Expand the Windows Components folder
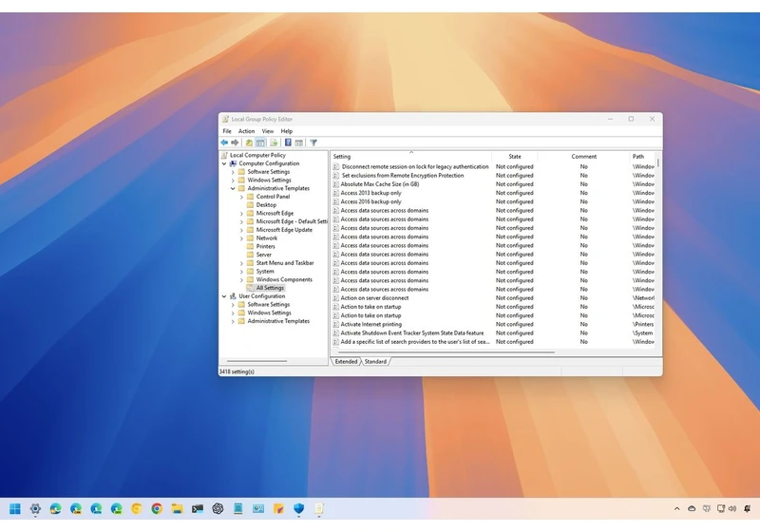 241,279
